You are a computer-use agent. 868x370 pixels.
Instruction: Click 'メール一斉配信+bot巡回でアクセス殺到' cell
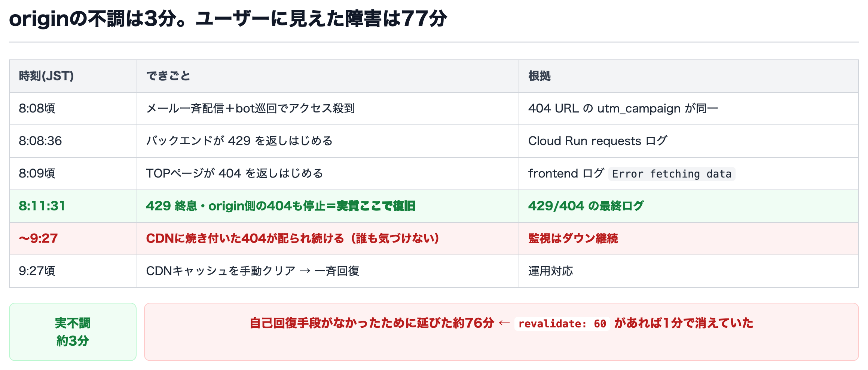328,109
